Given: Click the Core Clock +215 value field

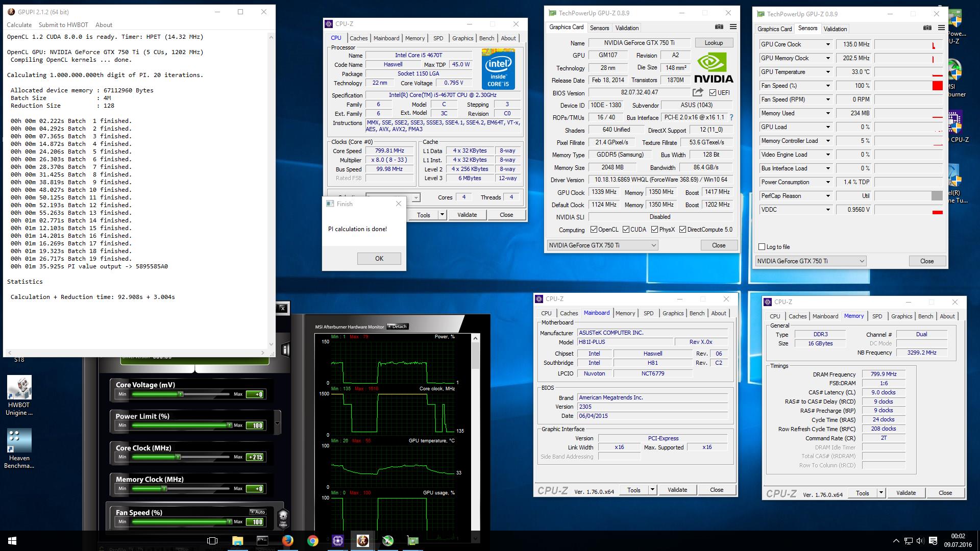Looking at the screenshot, I should pos(255,457).
